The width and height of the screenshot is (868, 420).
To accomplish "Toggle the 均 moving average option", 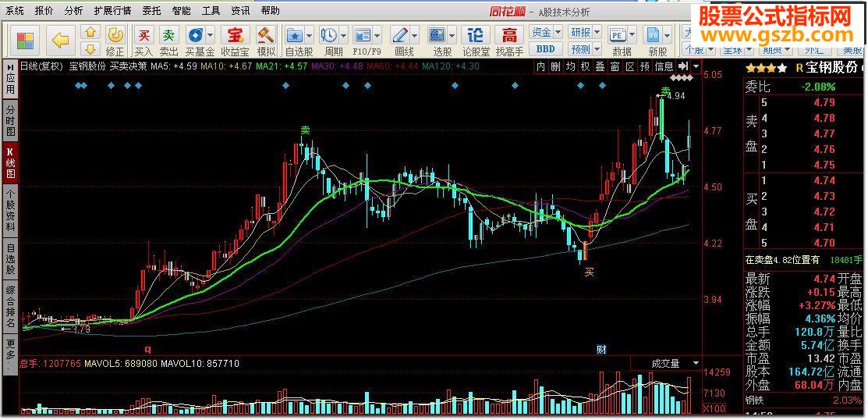I will (570, 67).
